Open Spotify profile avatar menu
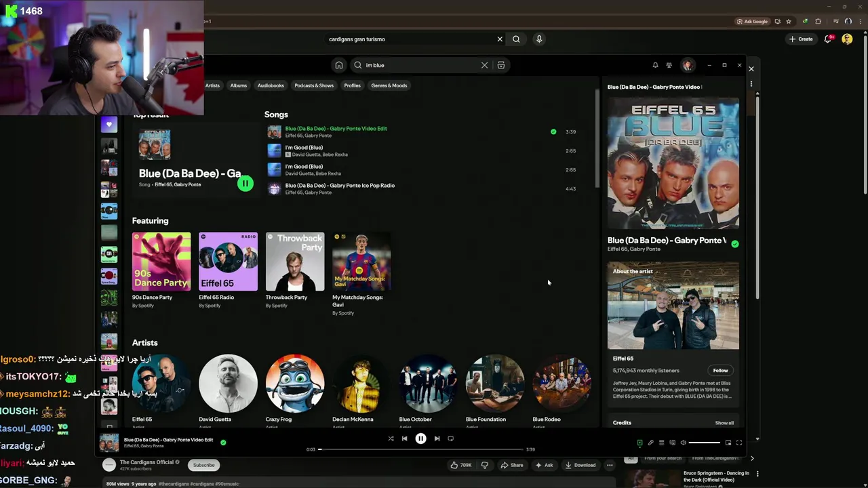The height and width of the screenshot is (488, 868). coord(688,65)
